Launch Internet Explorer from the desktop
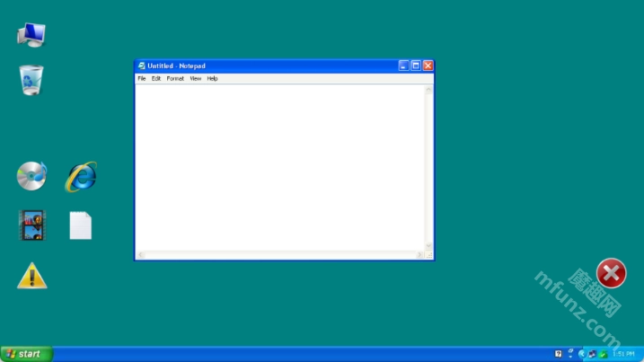 pyautogui.click(x=81, y=176)
